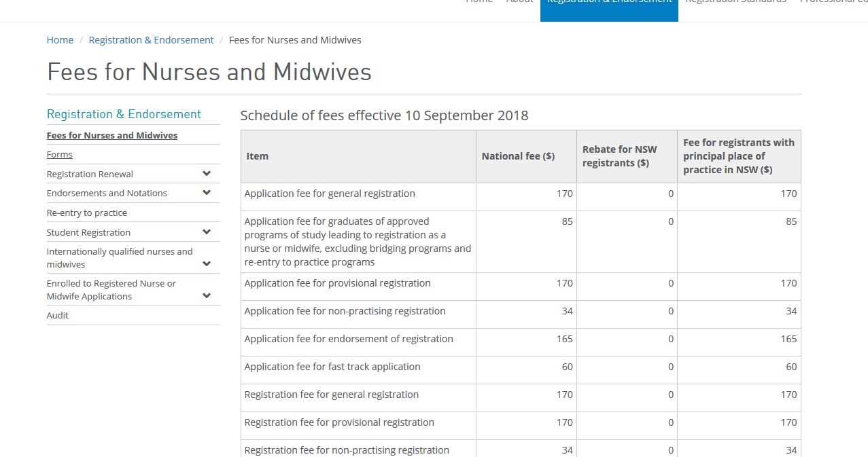Screen dimensions: 868x457
Task: Open the Registration & Endorsement nav tab
Action: tap(609, 4)
